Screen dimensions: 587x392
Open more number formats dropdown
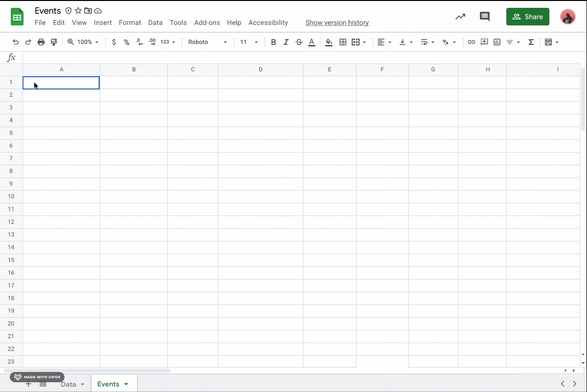coord(168,42)
